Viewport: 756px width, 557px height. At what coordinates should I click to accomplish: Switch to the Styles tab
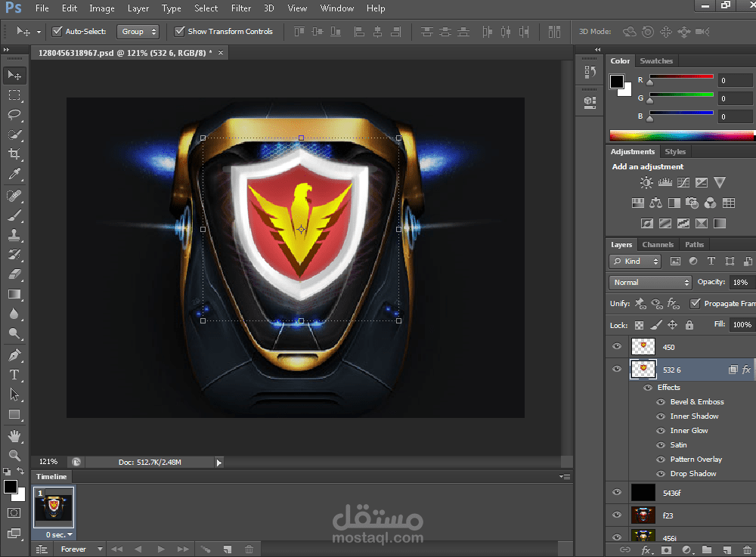[x=675, y=151]
